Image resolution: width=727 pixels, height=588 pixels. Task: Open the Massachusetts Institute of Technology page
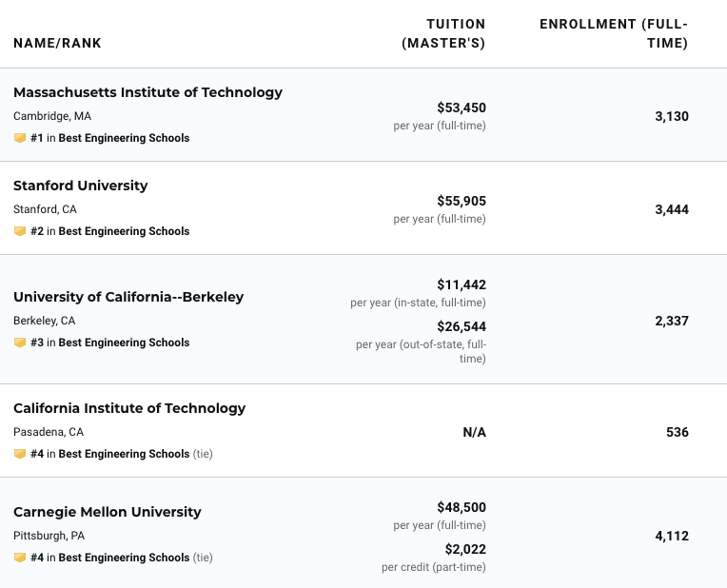tap(147, 92)
